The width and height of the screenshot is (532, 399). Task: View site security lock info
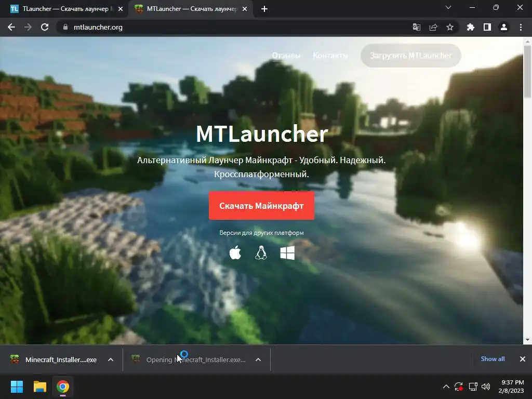coord(65,27)
